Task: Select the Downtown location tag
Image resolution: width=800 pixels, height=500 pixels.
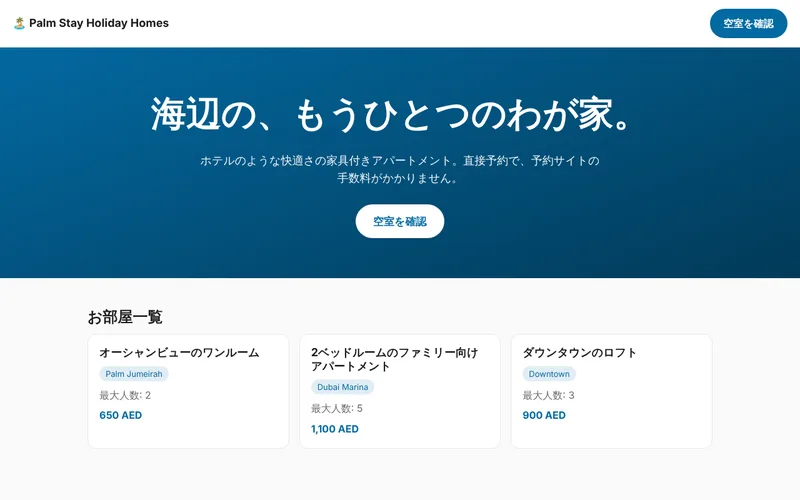Action: 549,374
